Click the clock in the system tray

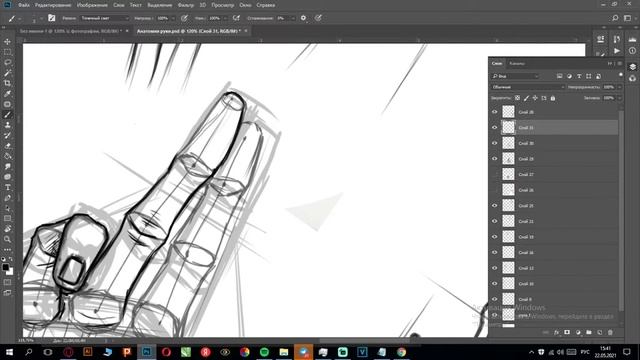605,352
